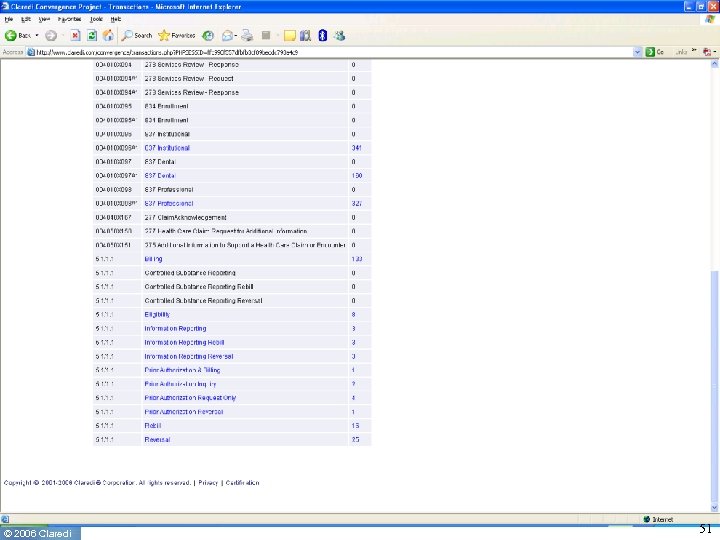
Task: Open the 837 Institutional link
Action: [167, 148]
